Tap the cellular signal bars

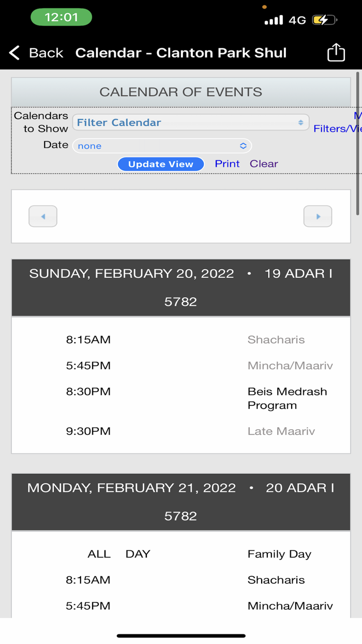pos(274,20)
